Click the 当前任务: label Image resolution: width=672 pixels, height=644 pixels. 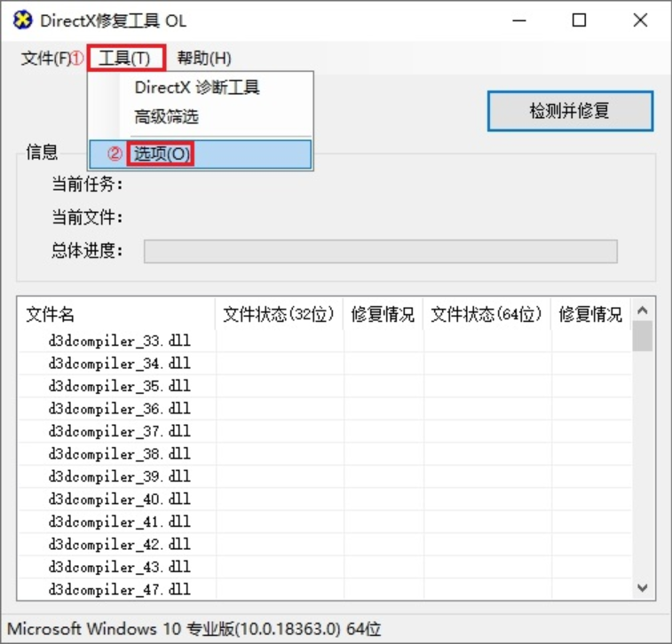(87, 185)
